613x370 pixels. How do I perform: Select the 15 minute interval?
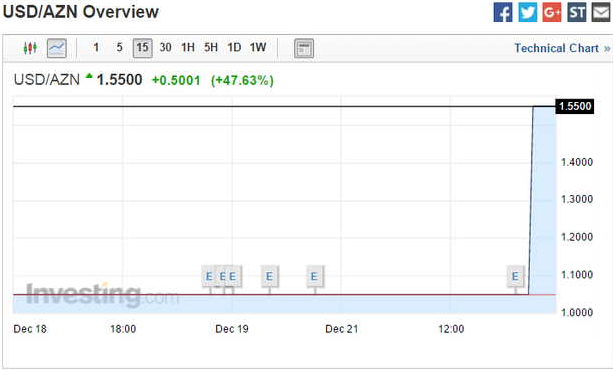click(142, 48)
